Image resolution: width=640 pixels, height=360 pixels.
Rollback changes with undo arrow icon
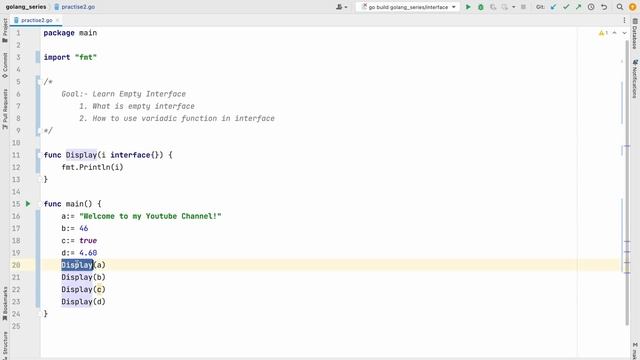pos(604,7)
